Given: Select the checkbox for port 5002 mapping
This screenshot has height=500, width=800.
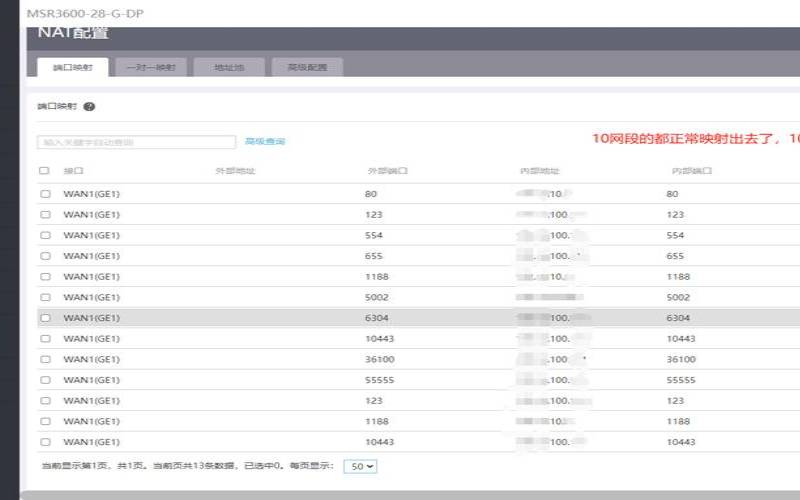Looking at the screenshot, I should coord(45,297).
